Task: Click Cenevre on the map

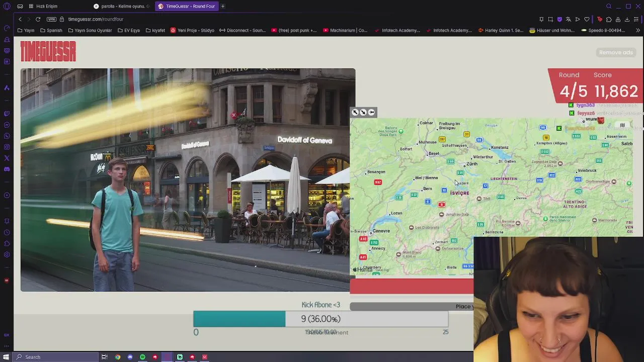Action: pyautogui.click(x=381, y=231)
